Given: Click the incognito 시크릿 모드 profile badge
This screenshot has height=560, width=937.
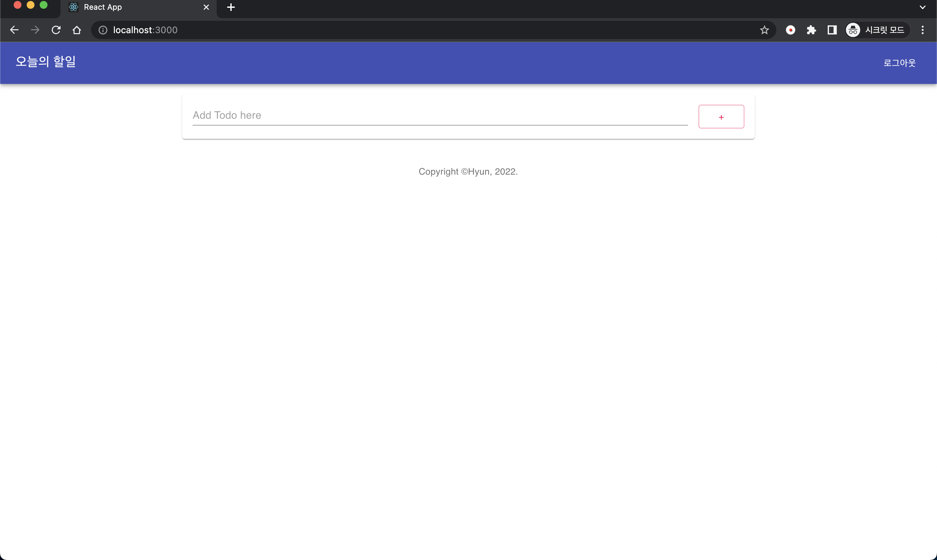Looking at the screenshot, I should point(876,30).
